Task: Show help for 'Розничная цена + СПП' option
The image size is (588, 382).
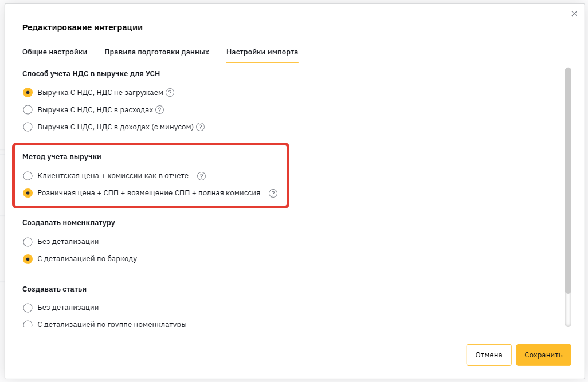Action: (273, 194)
